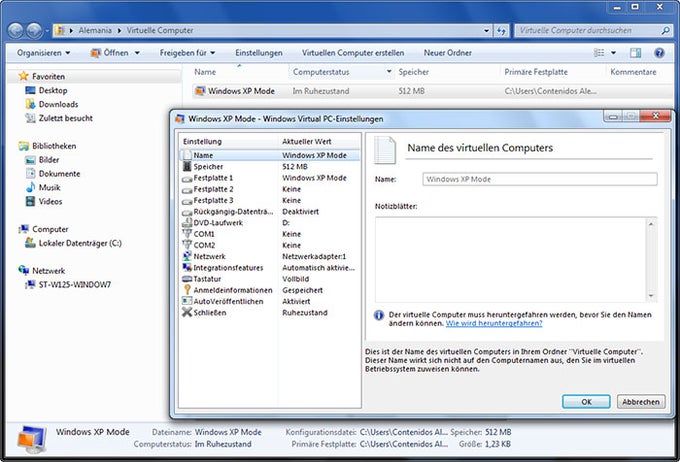Click the Virtuelle Computer breadcrumb
The image size is (680, 462).
click(x=160, y=30)
